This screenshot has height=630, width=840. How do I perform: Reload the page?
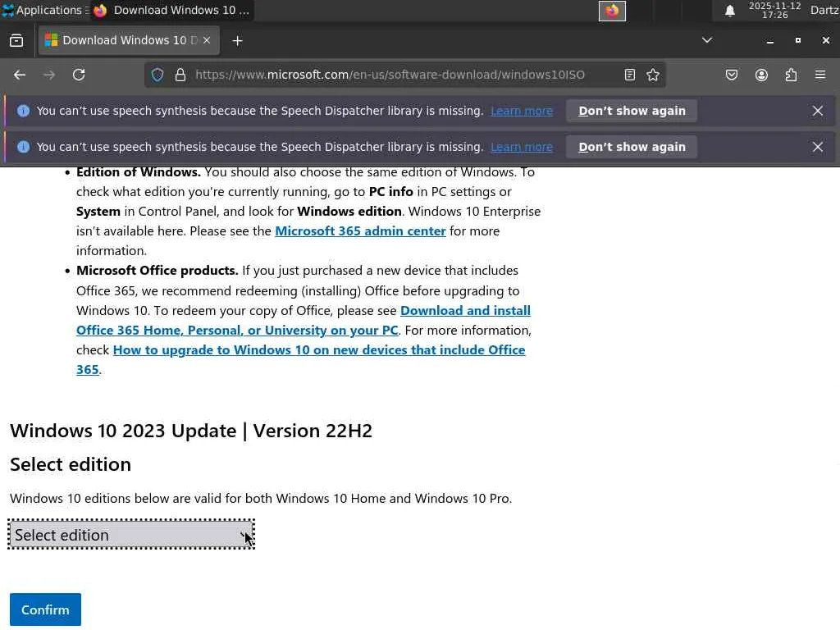79,75
